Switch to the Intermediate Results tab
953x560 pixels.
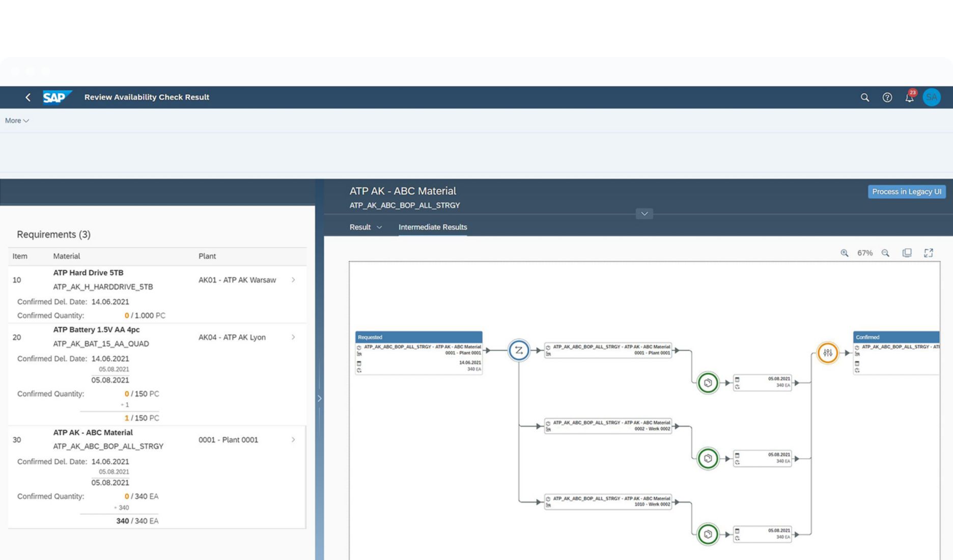pyautogui.click(x=432, y=227)
